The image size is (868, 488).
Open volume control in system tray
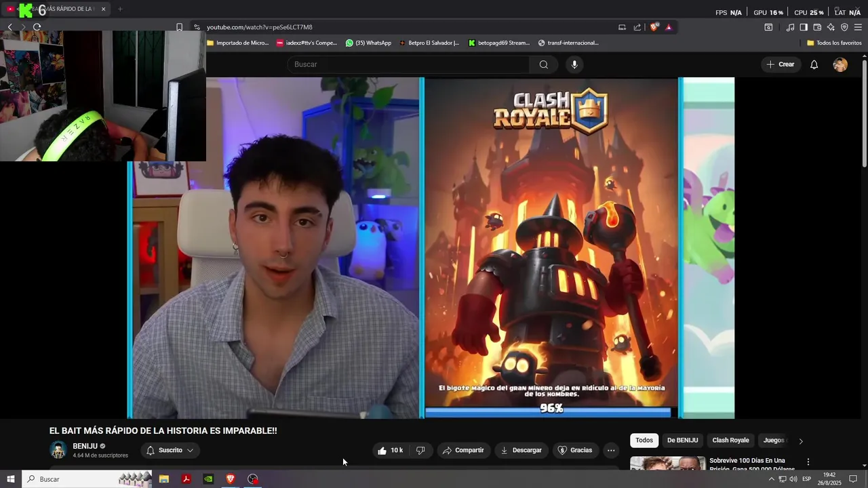coord(793,479)
